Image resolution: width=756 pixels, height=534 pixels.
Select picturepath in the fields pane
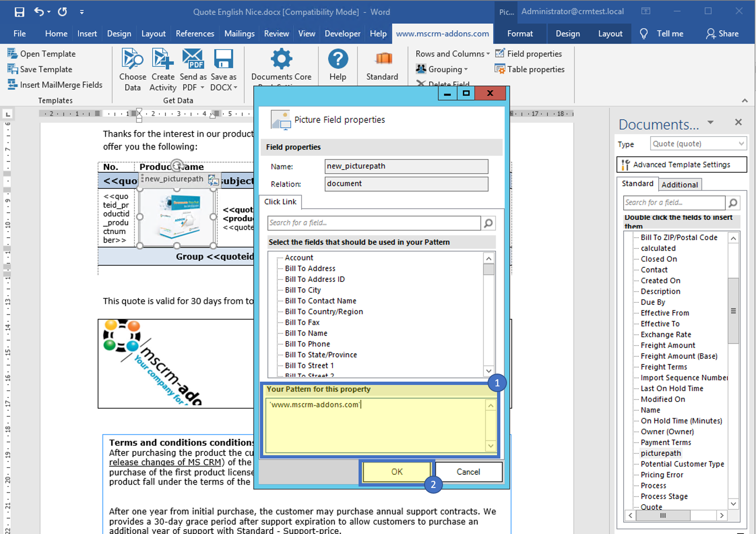(661, 453)
